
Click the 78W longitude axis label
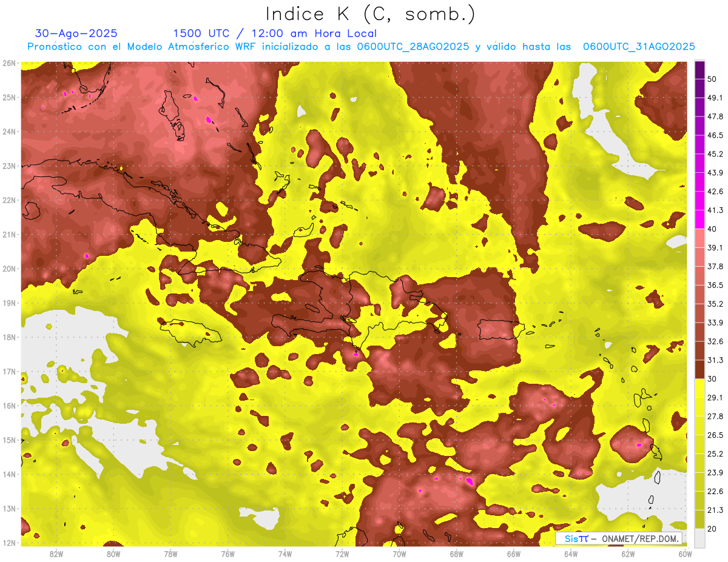point(170,554)
